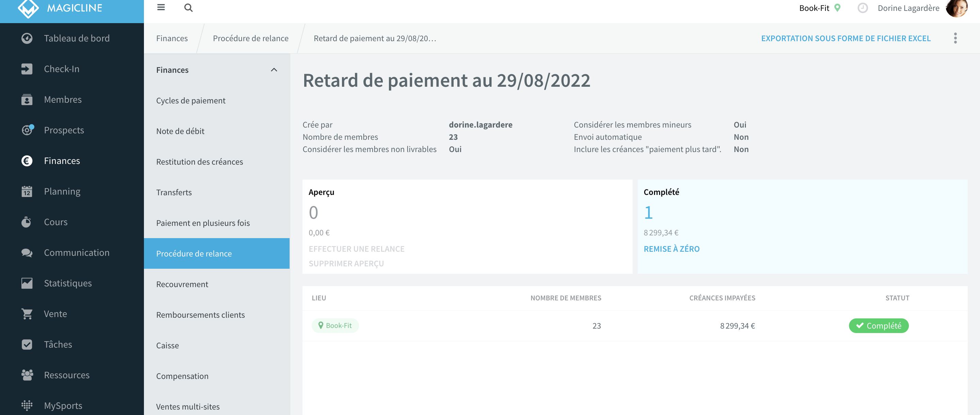Open the clock icon near username
The height and width of the screenshot is (415, 980).
[x=863, y=8]
